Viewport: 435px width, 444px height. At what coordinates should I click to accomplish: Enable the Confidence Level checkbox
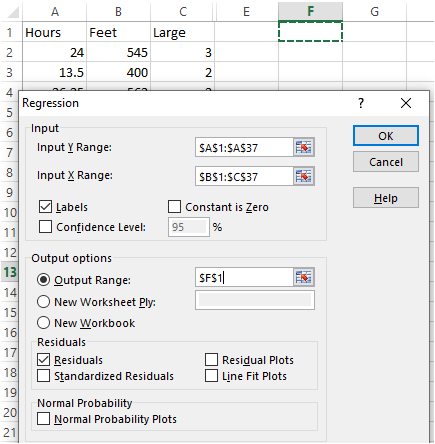click(x=45, y=227)
